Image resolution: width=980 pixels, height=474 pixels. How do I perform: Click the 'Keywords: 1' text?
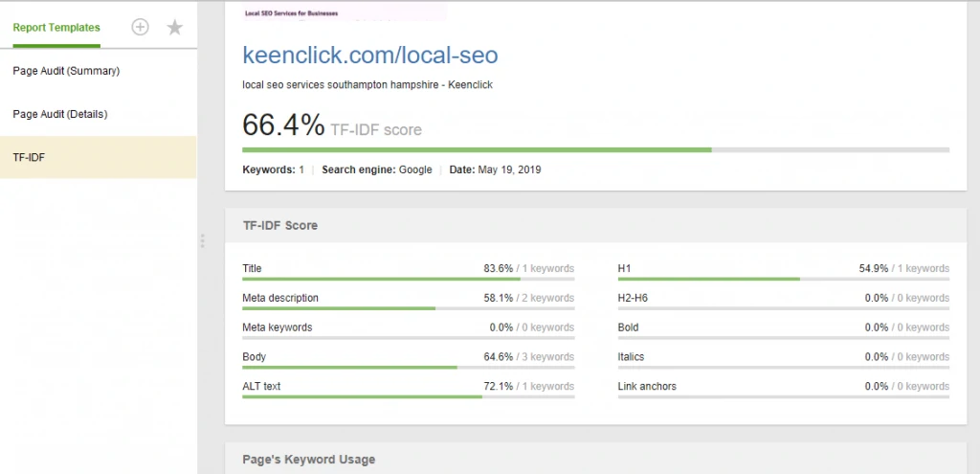coord(273,169)
